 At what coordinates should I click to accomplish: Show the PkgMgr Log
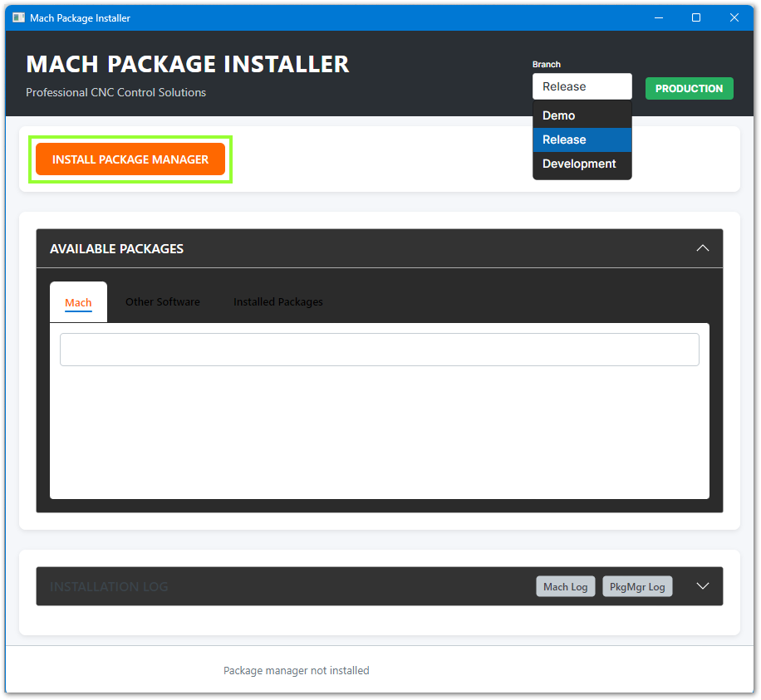click(637, 586)
